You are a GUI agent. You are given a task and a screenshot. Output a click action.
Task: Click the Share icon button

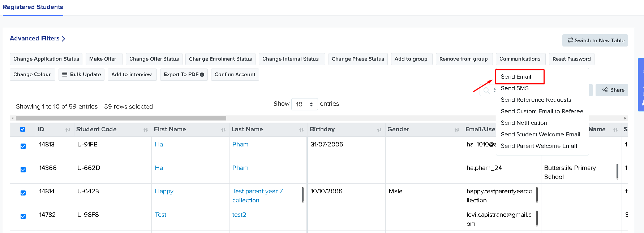coord(612,90)
